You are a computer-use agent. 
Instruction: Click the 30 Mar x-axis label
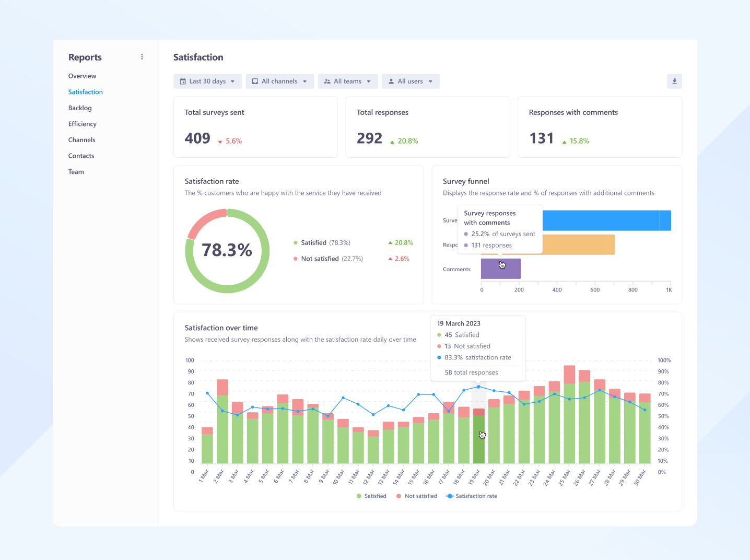tap(640, 477)
